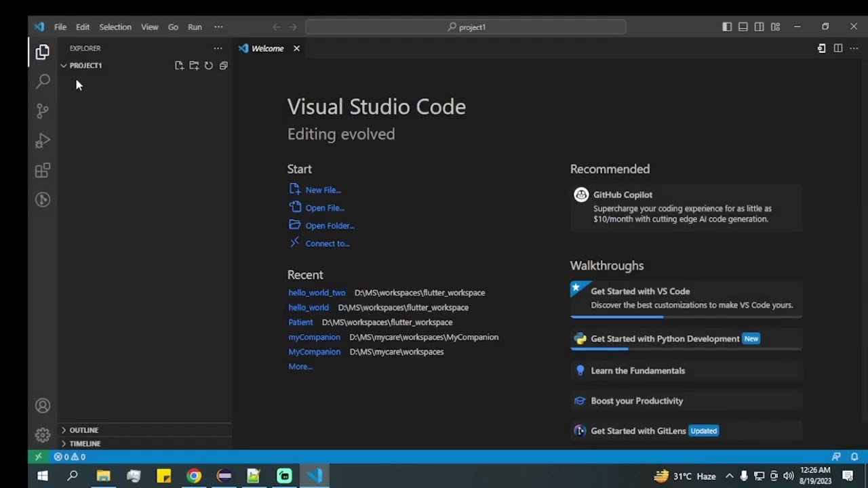
Task: Open the Selection menu
Action: 115,27
